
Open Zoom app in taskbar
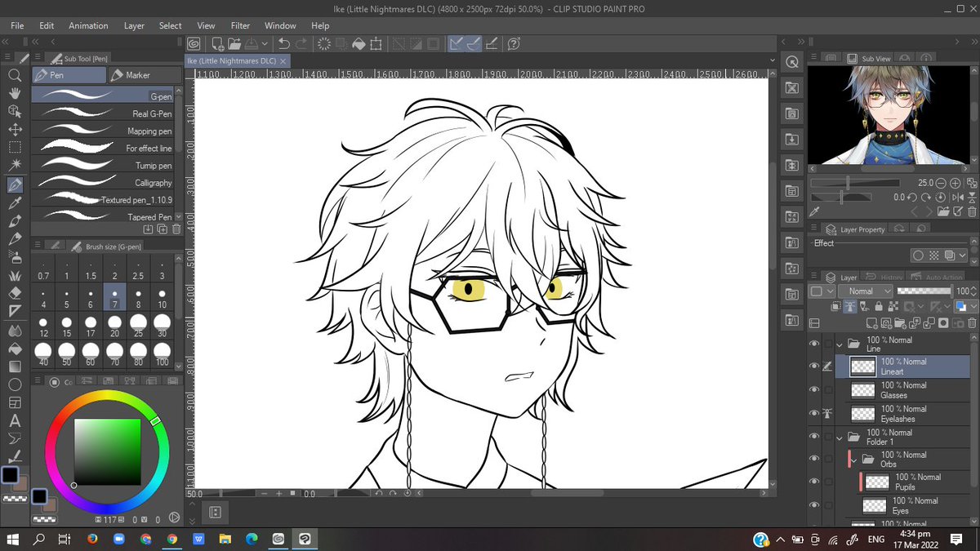[118, 539]
